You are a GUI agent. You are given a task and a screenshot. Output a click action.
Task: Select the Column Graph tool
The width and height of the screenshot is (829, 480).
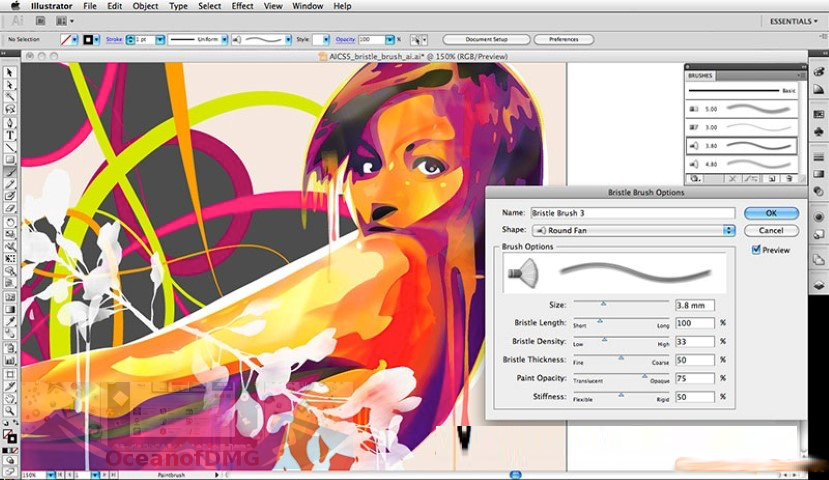(10, 361)
